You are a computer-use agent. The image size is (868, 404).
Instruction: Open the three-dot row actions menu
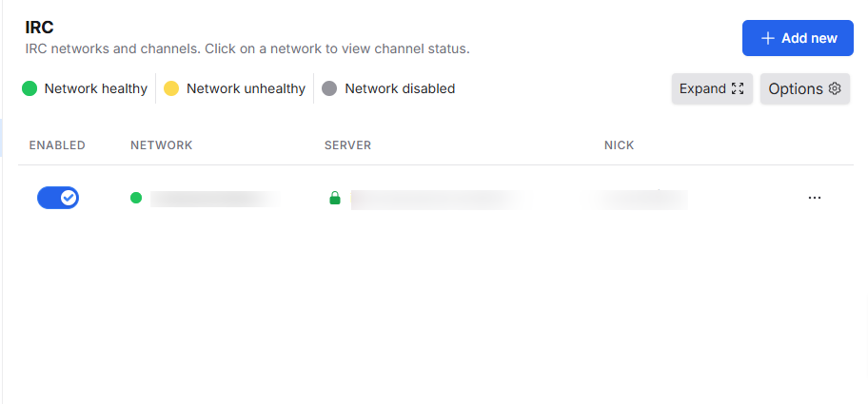click(x=815, y=198)
